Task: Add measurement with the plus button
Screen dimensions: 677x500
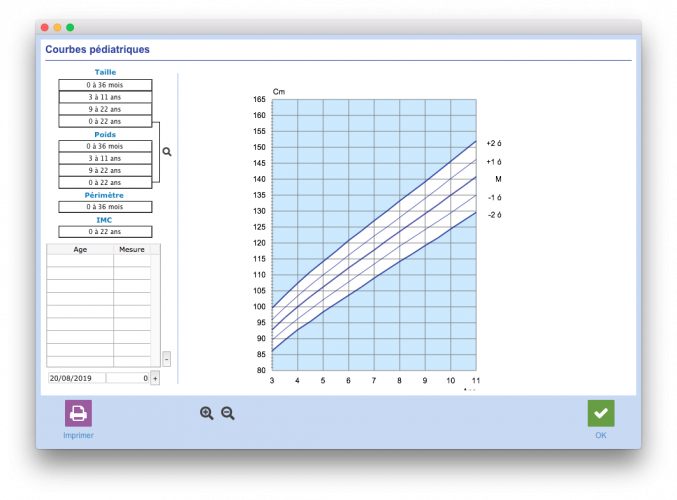Action: coord(155,378)
